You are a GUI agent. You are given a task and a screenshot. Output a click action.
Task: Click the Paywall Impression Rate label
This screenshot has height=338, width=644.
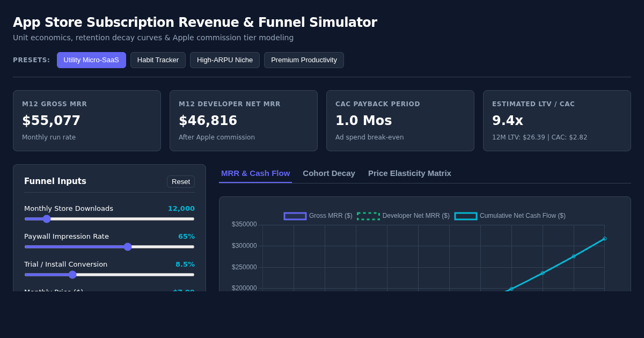[x=67, y=237]
